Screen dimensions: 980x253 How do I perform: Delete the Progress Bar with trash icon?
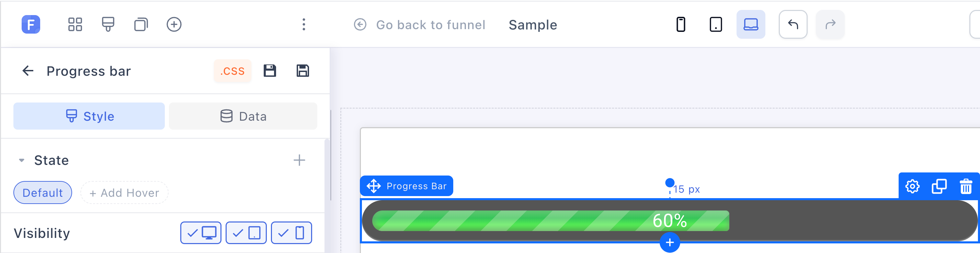click(x=966, y=186)
